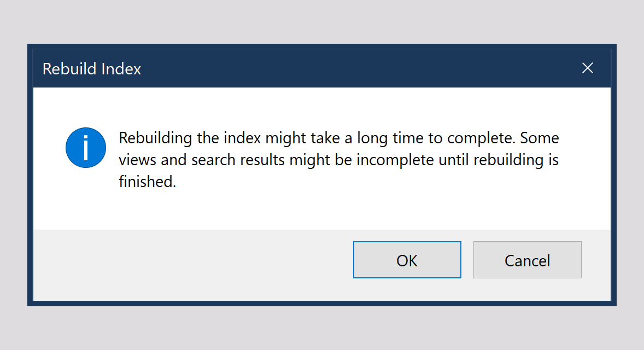Close the Rebuild Index dialog via X
This screenshot has height=350, width=644.
(x=587, y=68)
